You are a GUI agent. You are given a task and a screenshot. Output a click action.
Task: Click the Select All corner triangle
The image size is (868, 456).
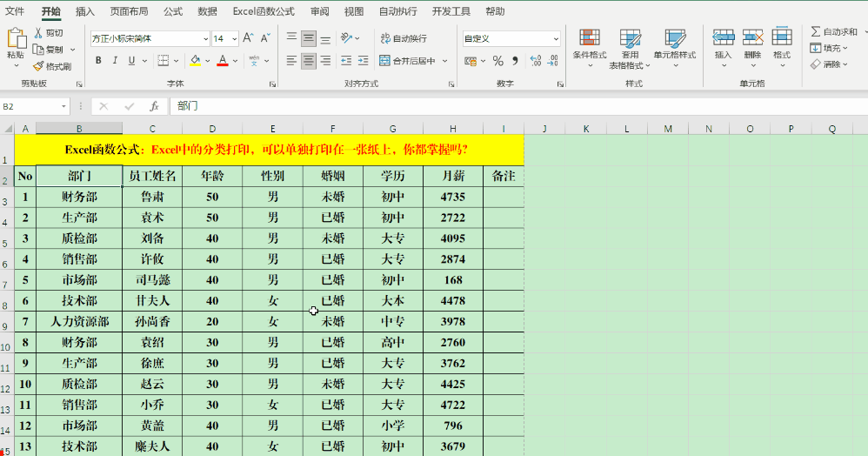8,129
